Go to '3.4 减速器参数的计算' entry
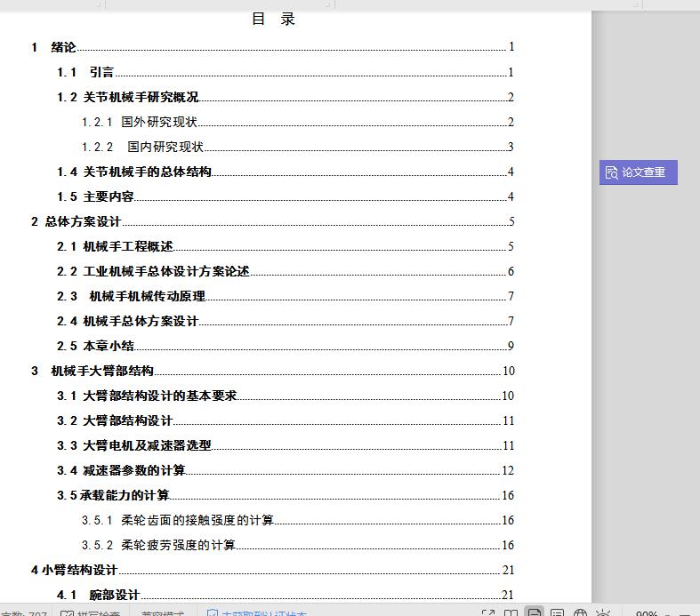This screenshot has height=616, width=700. point(286,470)
